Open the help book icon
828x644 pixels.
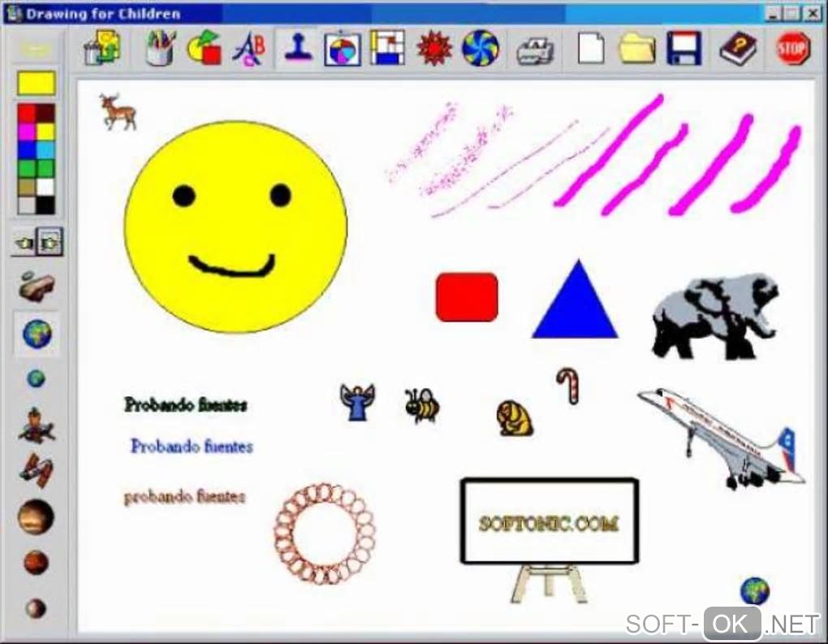pyautogui.click(x=738, y=49)
